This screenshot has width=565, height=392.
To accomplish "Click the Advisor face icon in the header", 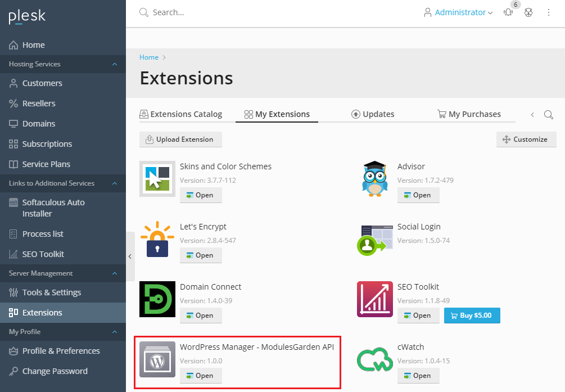I will point(528,12).
